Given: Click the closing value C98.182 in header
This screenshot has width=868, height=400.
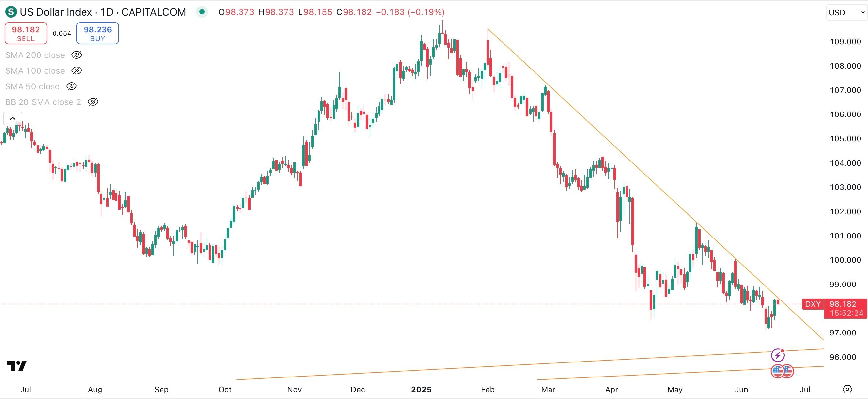Looking at the screenshot, I should coord(354,12).
